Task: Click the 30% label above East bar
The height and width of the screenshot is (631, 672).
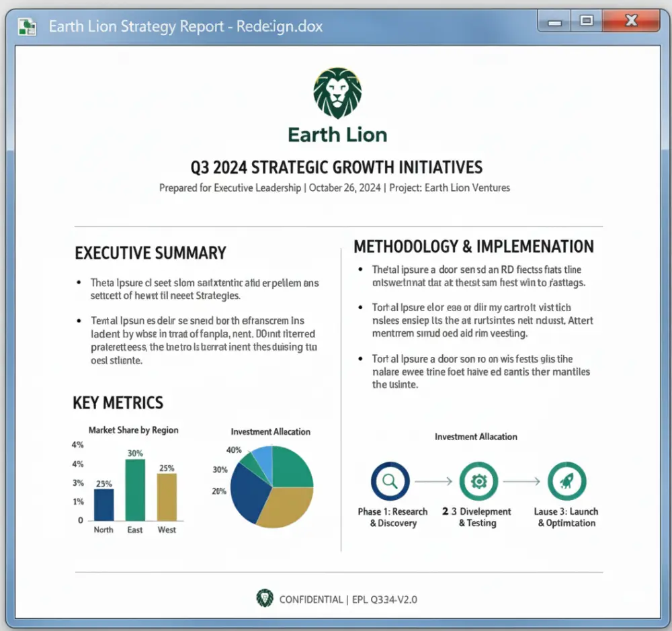Action: 135,453
